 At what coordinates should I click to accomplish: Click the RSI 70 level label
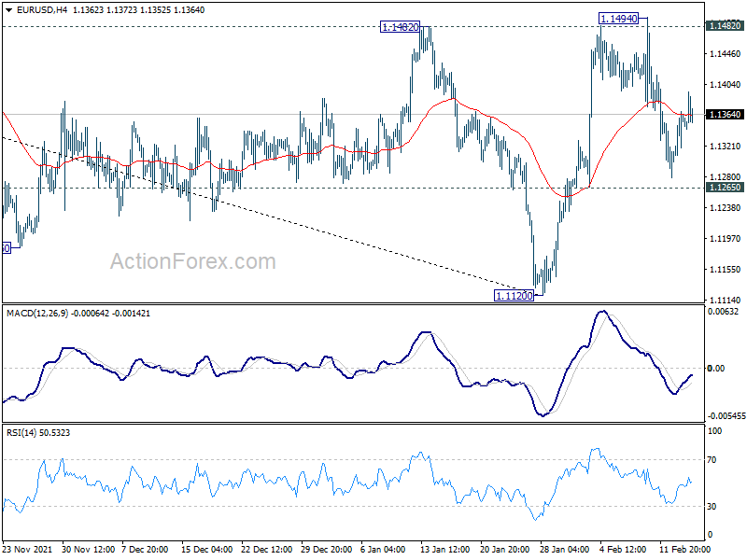point(712,459)
